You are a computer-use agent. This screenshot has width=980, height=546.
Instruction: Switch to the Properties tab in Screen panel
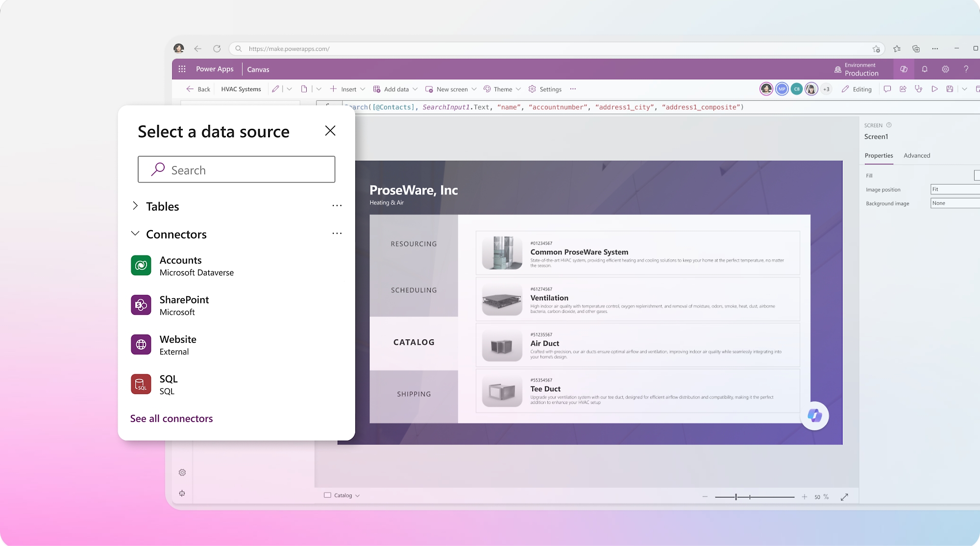point(879,155)
